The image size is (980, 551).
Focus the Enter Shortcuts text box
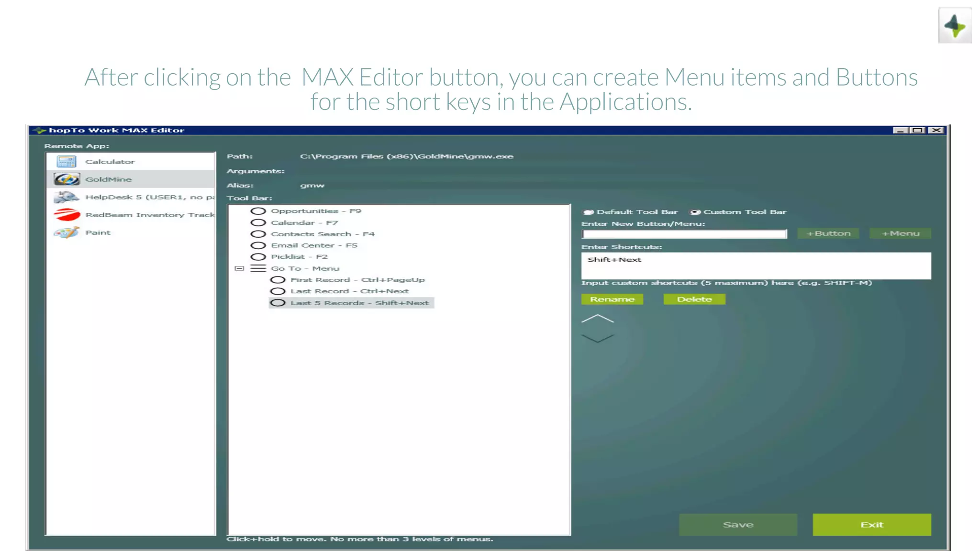[756, 266]
